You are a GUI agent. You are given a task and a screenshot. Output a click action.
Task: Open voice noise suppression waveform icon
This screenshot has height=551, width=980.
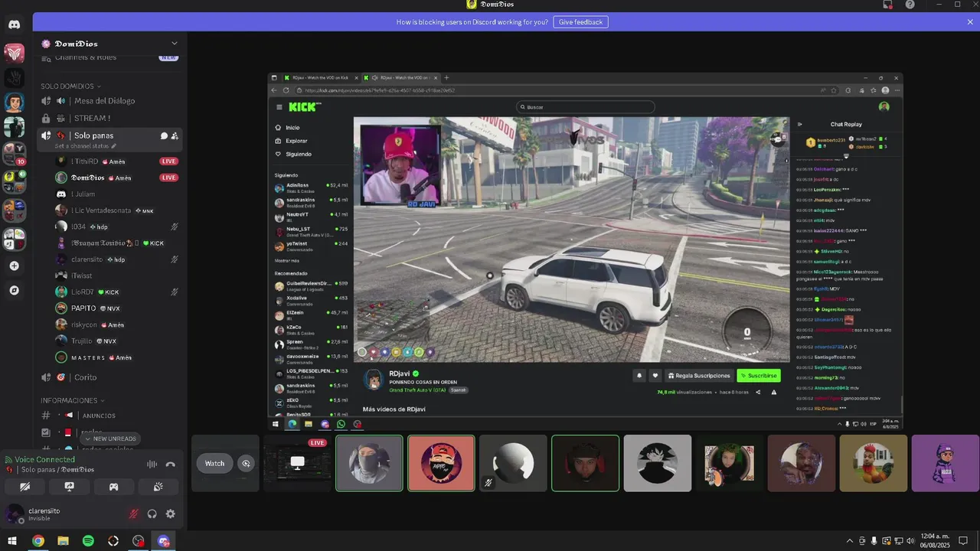152,464
